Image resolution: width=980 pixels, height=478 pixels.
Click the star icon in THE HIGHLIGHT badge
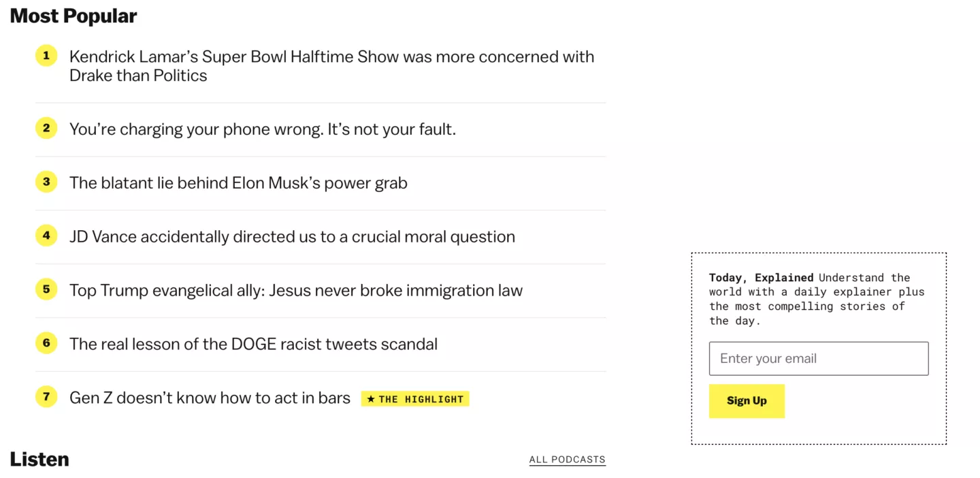pos(371,399)
